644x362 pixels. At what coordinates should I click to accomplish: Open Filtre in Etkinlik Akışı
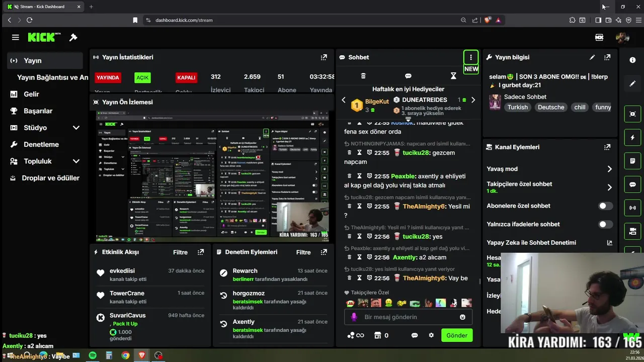[180, 252]
